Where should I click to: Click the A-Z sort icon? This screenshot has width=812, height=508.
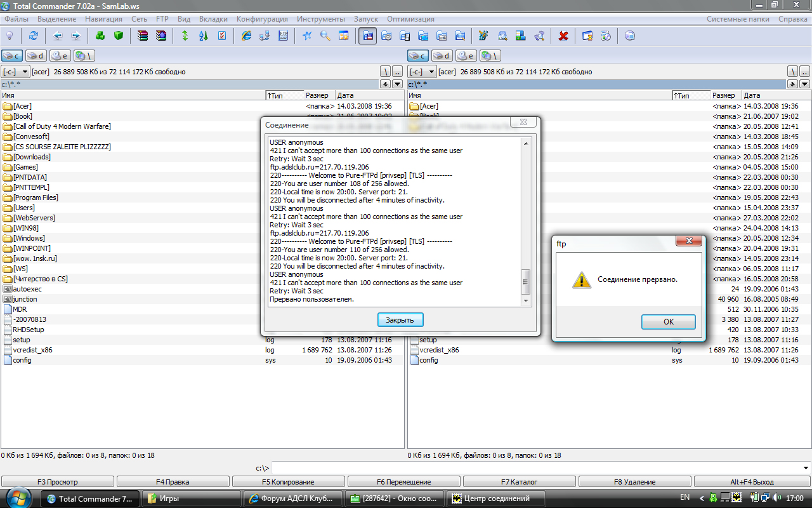tap(203, 36)
